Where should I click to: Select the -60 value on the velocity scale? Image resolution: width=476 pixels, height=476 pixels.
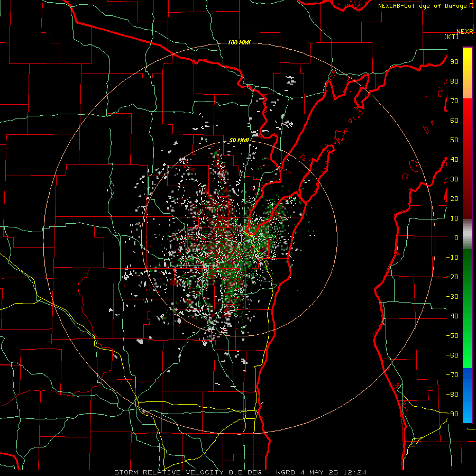pos(452,355)
